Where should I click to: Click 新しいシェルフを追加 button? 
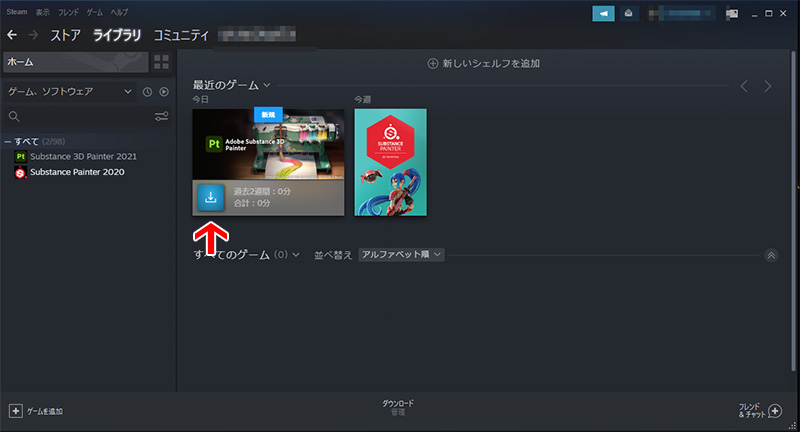point(484,63)
